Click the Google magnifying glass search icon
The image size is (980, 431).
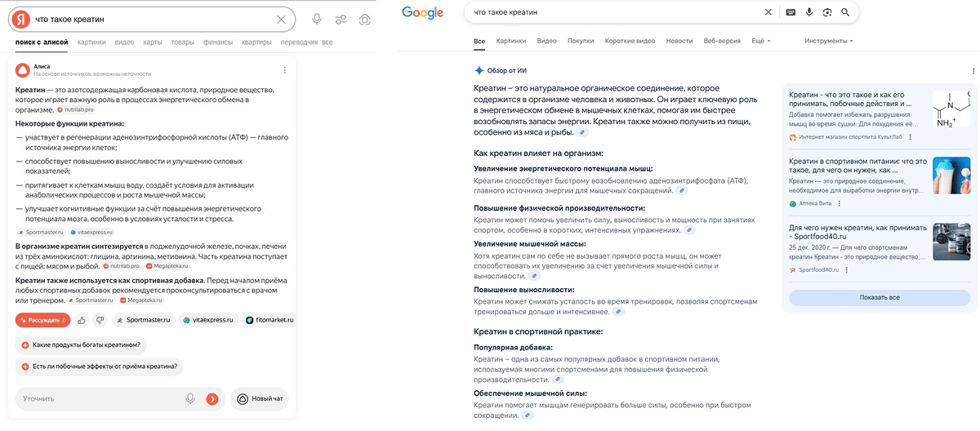pyautogui.click(x=845, y=12)
